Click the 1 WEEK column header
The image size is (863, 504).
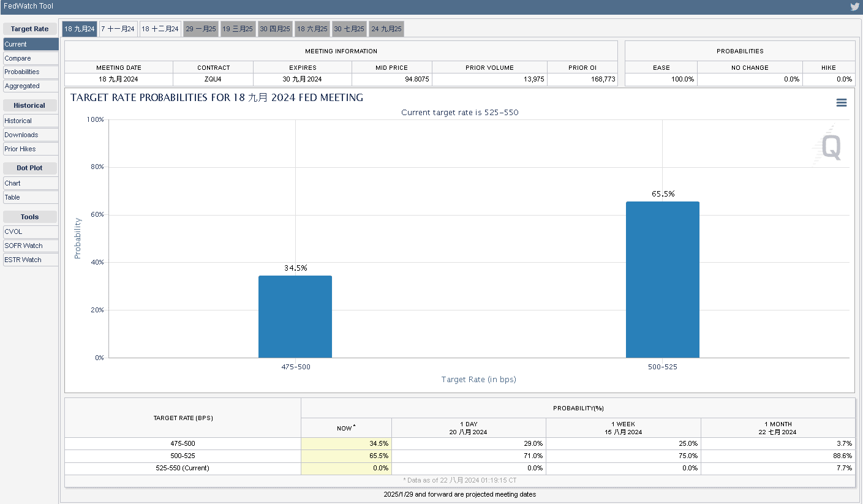point(624,427)
